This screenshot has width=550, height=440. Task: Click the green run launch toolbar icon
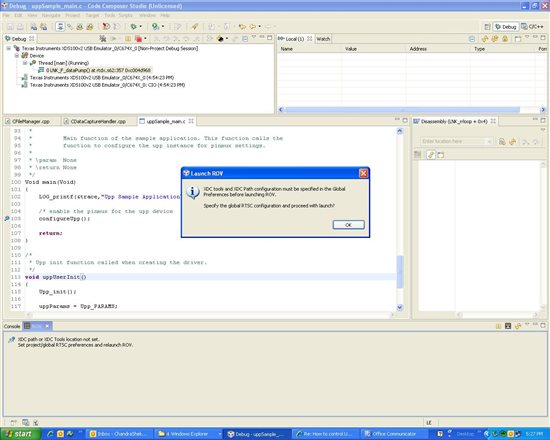point(155,27)
